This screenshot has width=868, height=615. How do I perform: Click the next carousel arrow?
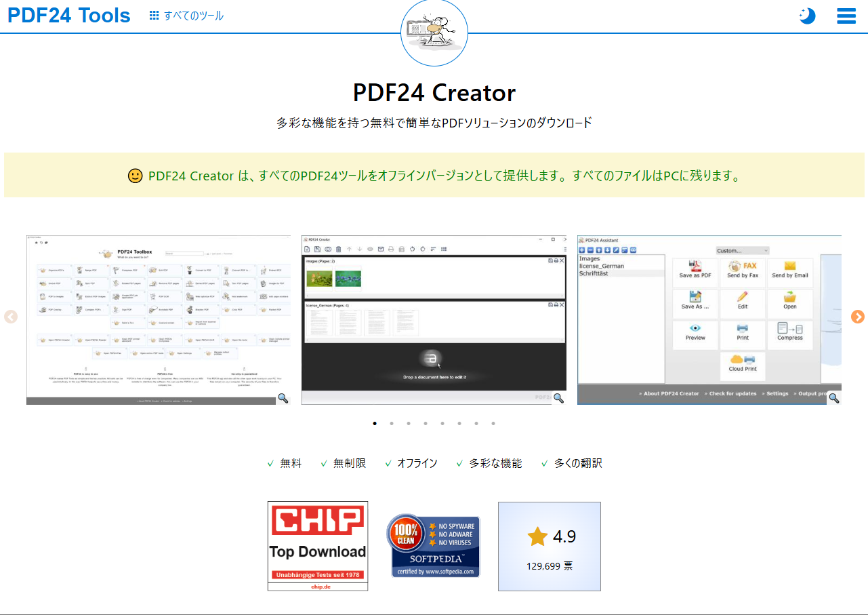857,317
